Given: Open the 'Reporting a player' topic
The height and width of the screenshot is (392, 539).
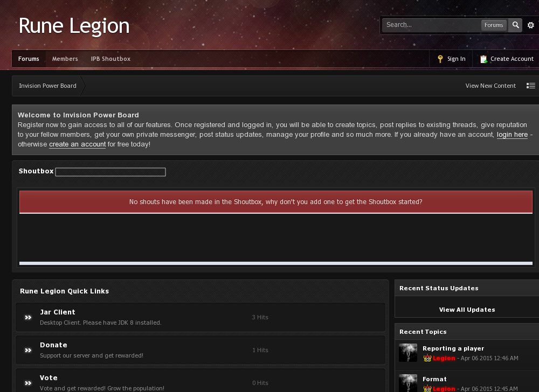Looking at the screenshot, I should [453, 349].
